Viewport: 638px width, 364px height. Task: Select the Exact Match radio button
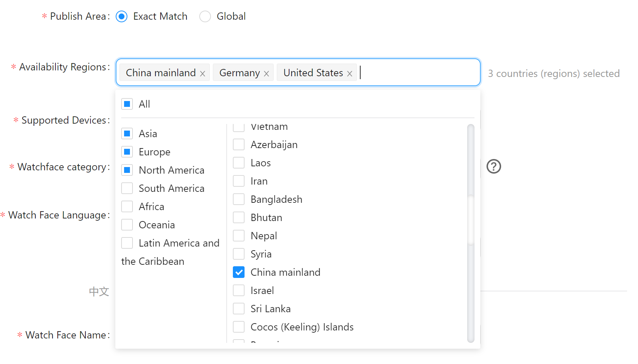(x=122, y=16)
